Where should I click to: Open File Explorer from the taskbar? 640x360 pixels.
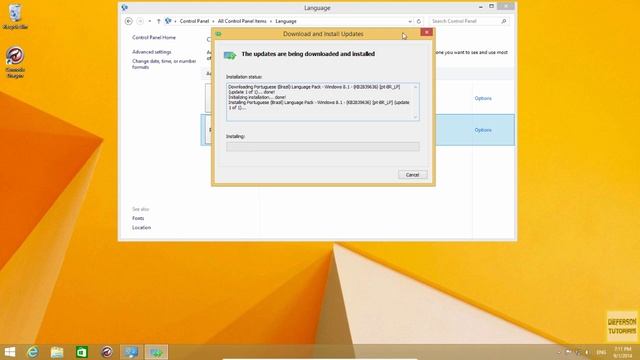(x=57, y=352)
